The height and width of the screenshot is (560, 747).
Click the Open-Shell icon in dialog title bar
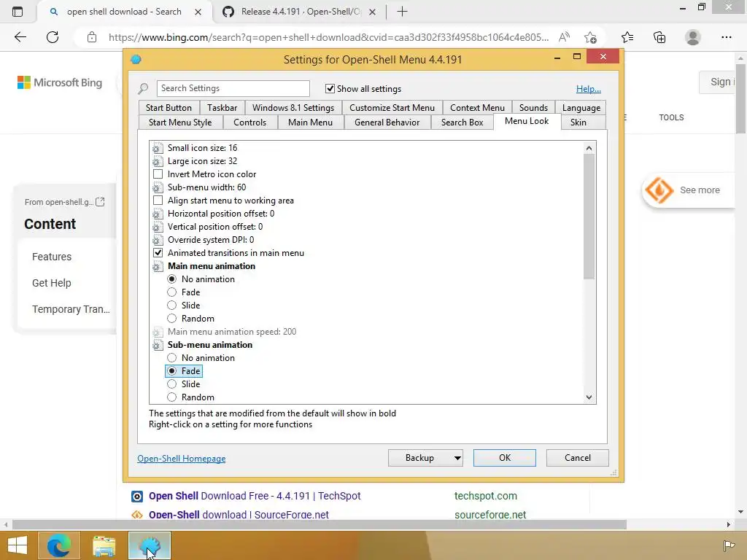pyautogui.click(x=136, y=60)
